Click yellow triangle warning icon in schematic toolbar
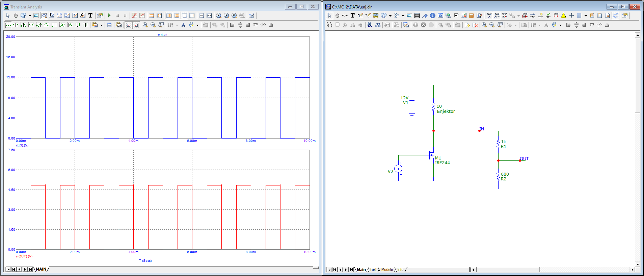This screenshot has height=276, width=644. point(564,16)
